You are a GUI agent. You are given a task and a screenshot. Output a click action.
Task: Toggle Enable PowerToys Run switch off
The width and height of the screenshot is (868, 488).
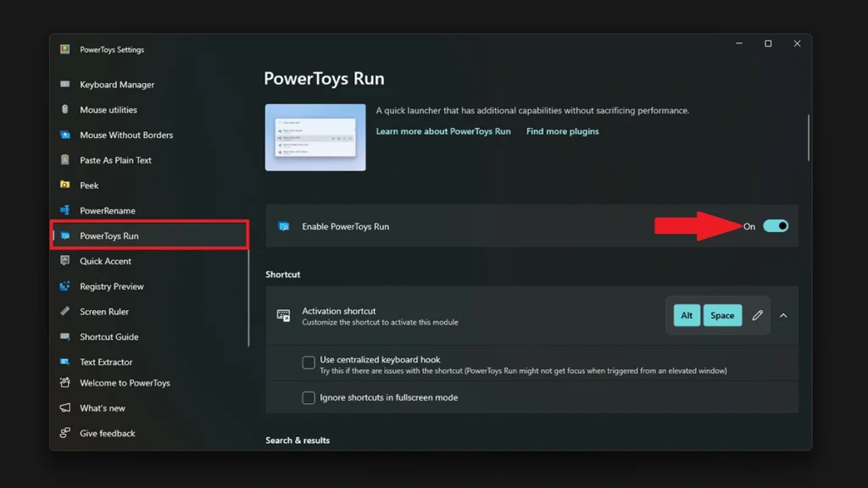click(776, 225)
